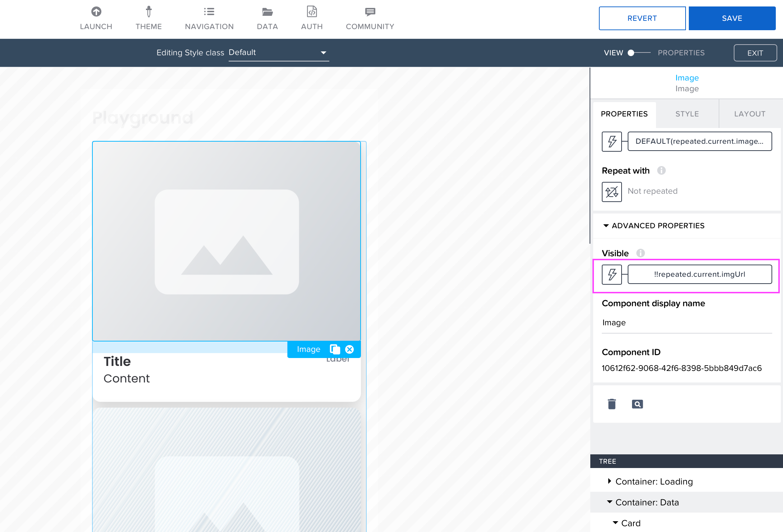This screenshot has width=783, height=532.
Task: Toggle the View / Properties switch
Action: 640,53
